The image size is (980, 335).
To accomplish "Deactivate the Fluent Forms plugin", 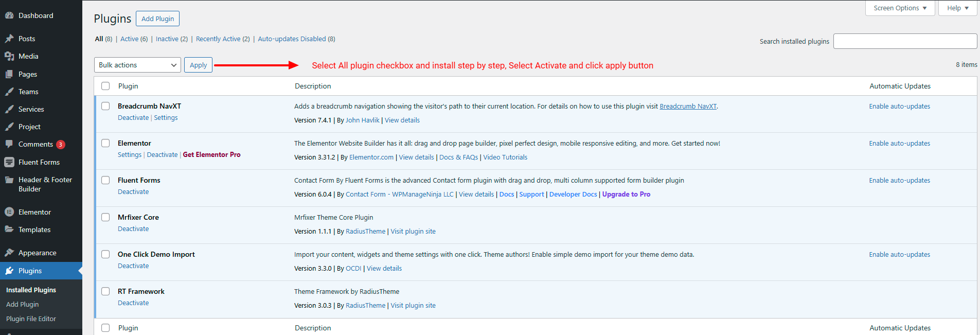I will click(133, 191).
